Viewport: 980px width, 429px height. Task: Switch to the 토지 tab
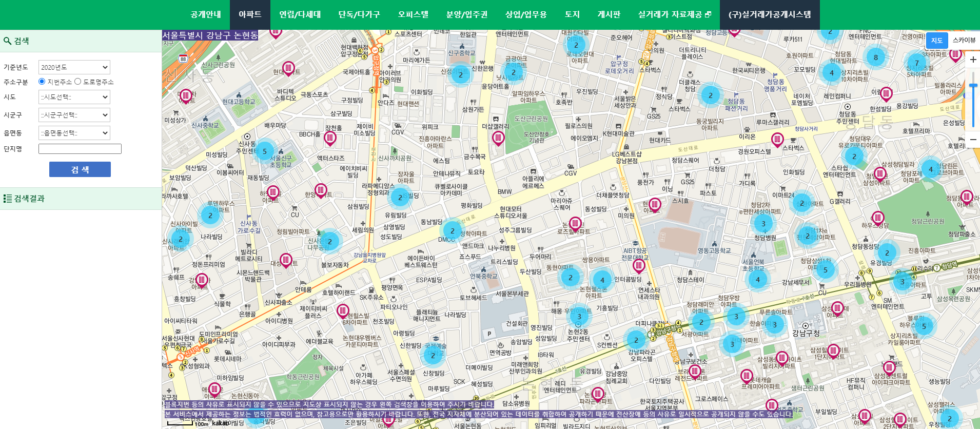(x=572, y=14)
